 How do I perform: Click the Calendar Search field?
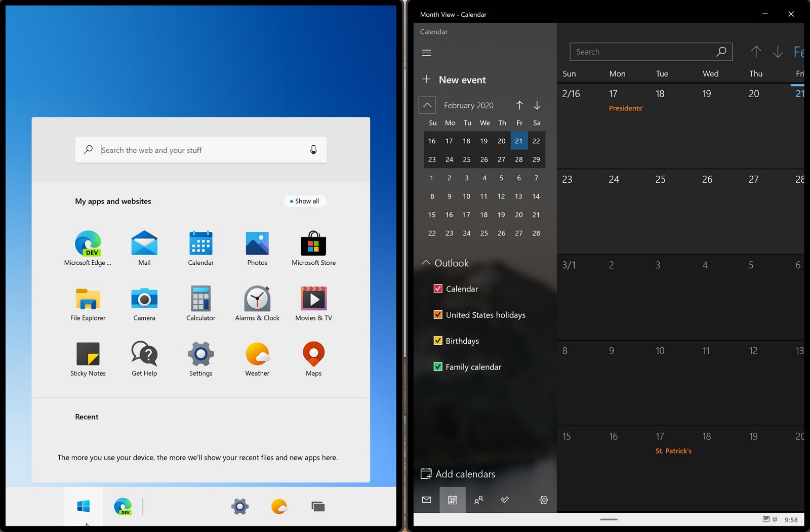coord(651,52)
